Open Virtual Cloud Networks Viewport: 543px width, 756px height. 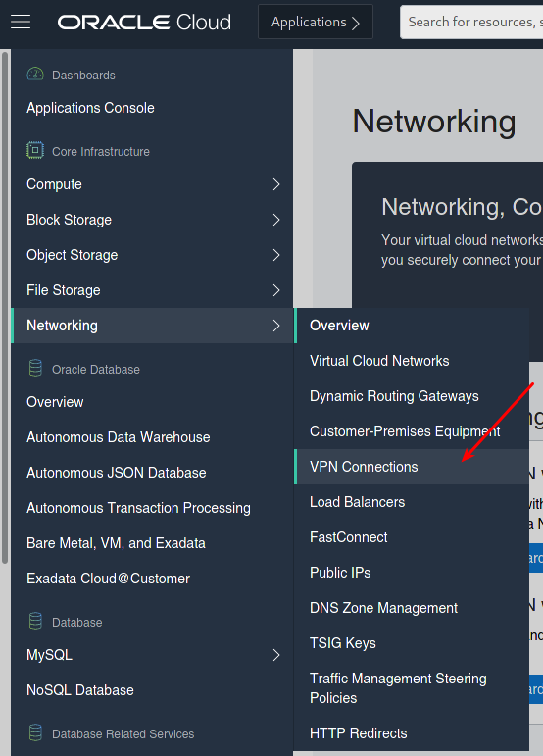(412, 361)
